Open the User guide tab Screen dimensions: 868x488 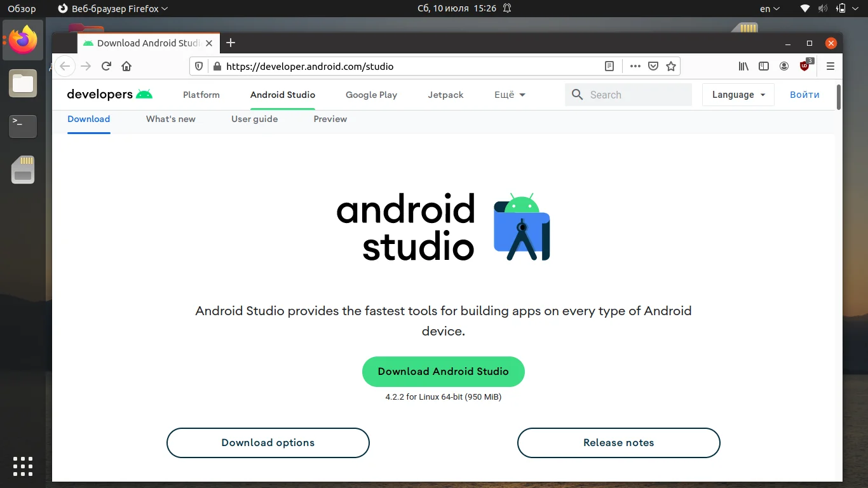tap(255, 119)
